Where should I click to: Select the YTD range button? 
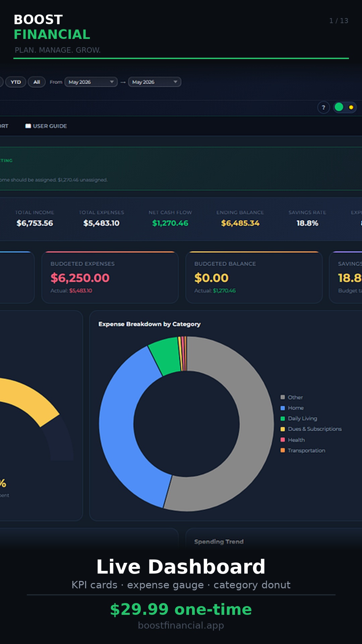[16, 82]
